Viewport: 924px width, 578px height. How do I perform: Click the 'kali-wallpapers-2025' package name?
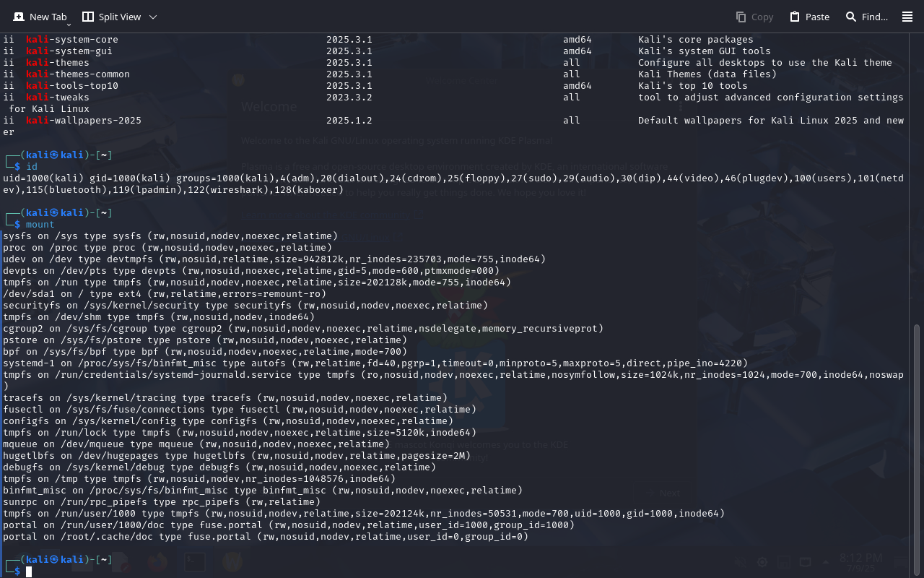(84, 121)
